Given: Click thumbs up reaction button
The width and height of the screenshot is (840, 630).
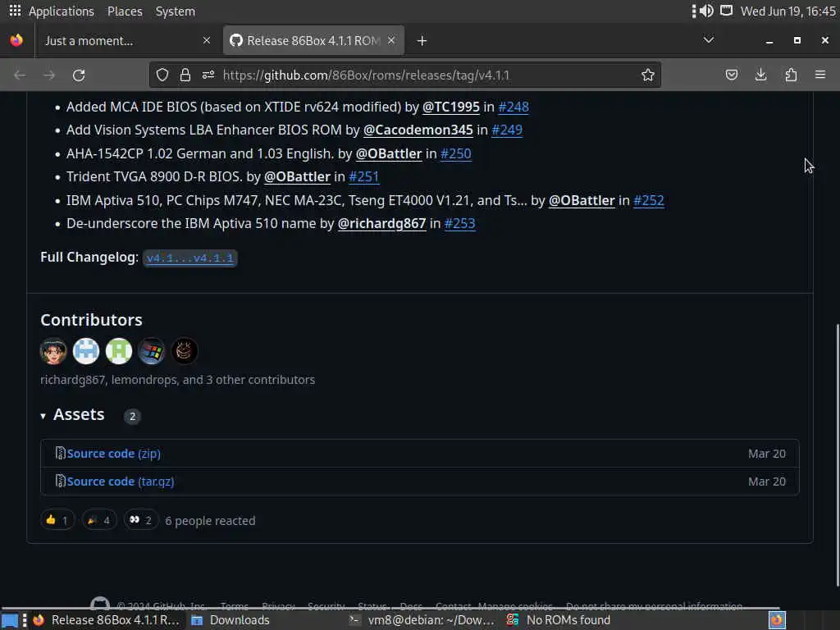Looking at the screenshot, I should point(57,519).
